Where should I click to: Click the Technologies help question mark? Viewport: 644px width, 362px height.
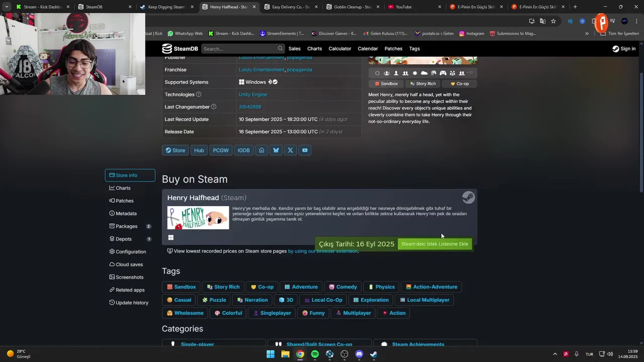coord(198,95)
